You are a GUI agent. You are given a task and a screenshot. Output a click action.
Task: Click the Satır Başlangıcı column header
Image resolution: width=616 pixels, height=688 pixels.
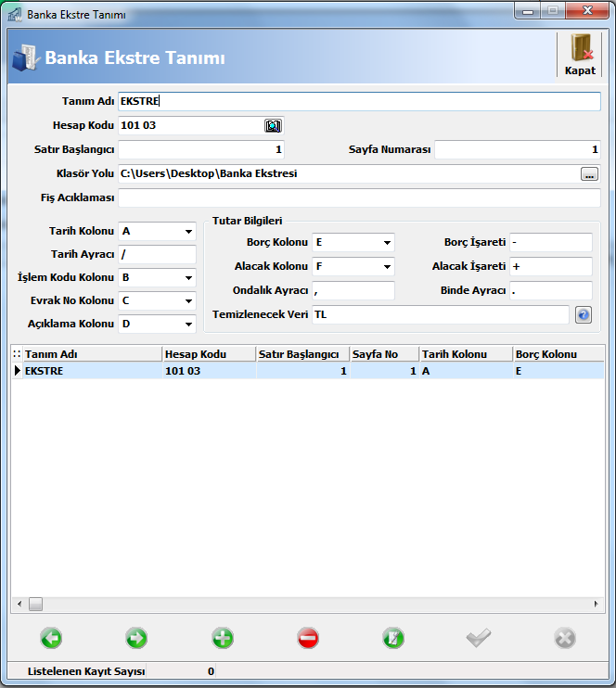tap(303, 354)
